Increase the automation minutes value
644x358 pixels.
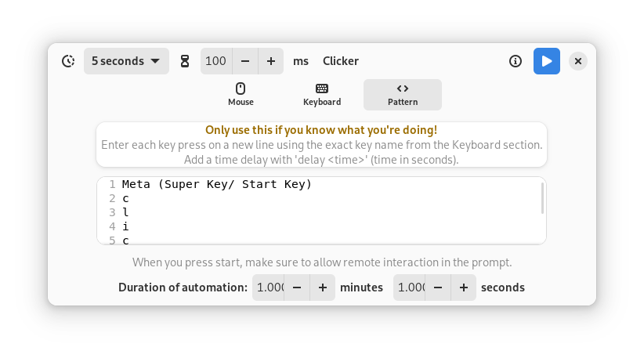coord(323,287)
